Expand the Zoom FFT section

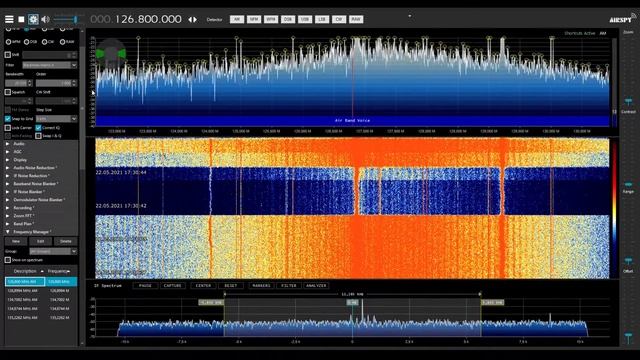pyautogui.click(x=24, y=216)
